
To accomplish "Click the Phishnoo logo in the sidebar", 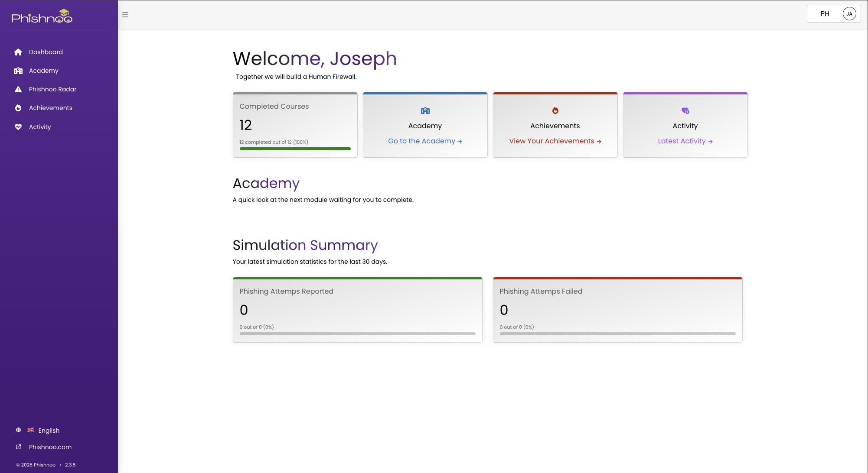I will pyautogui.click(x=42, y=16).
